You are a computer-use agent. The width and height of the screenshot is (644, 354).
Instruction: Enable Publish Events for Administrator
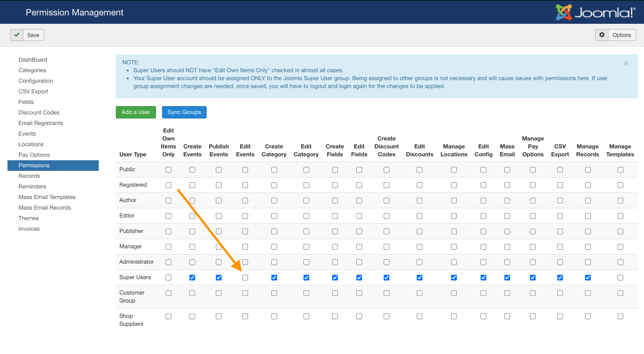[x=219, y=262]
